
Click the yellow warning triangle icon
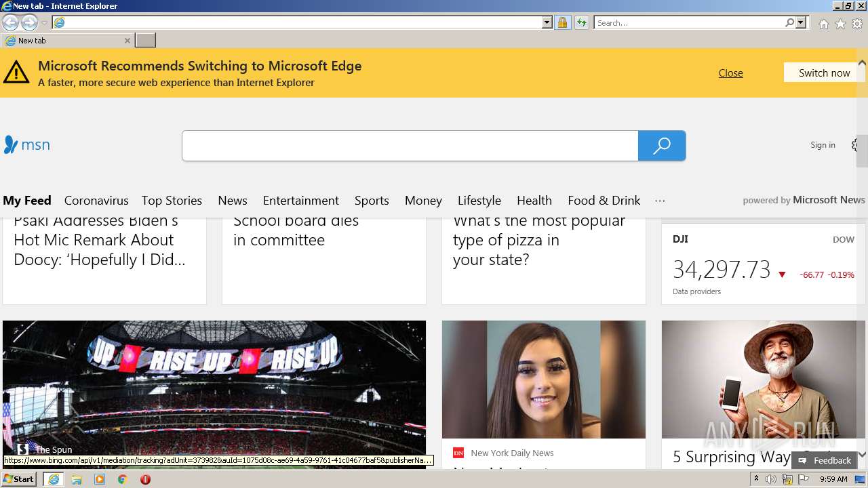[x=16, y=72]
